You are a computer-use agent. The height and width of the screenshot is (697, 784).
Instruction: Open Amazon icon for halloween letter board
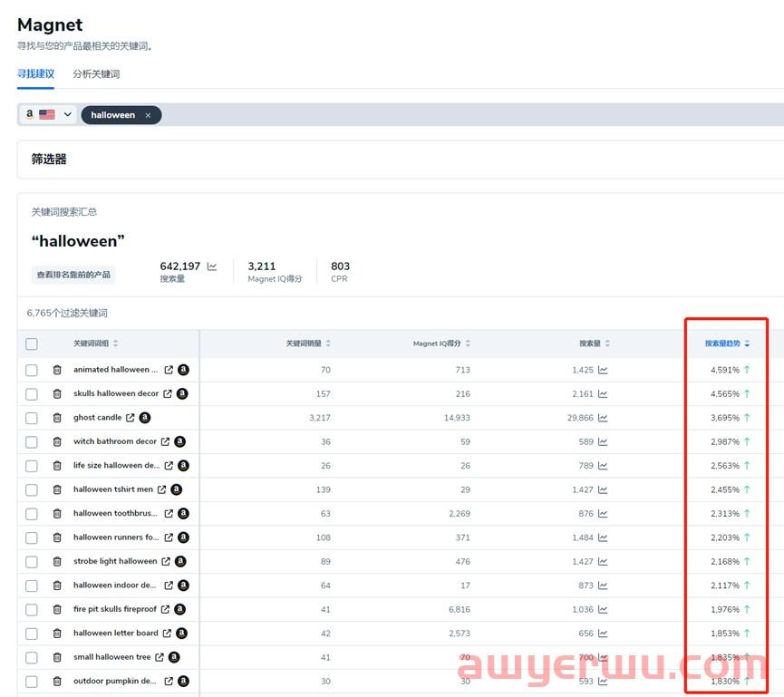[x=182, y=633]
